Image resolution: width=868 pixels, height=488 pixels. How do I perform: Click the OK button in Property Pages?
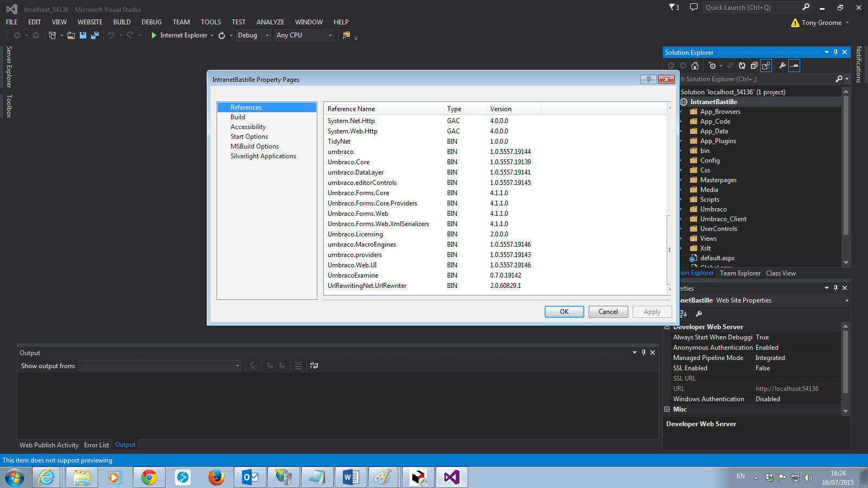(x=564, y=312)
